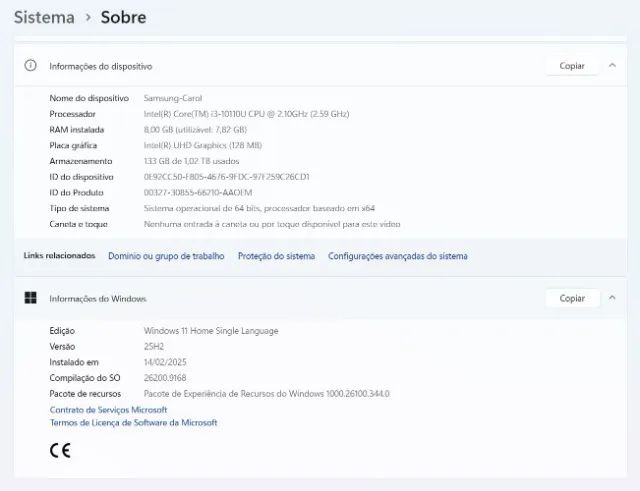Image resolution: width=640 pixels, height=491 pixels.
Task: Click the ID do dispositivo label
Action: [x=81, y=177]
